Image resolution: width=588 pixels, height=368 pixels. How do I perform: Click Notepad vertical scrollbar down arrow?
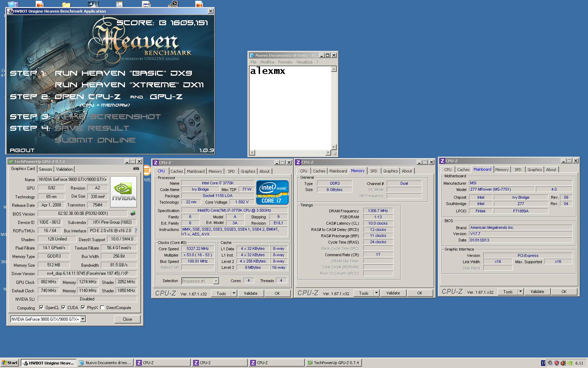coord(334,147)
